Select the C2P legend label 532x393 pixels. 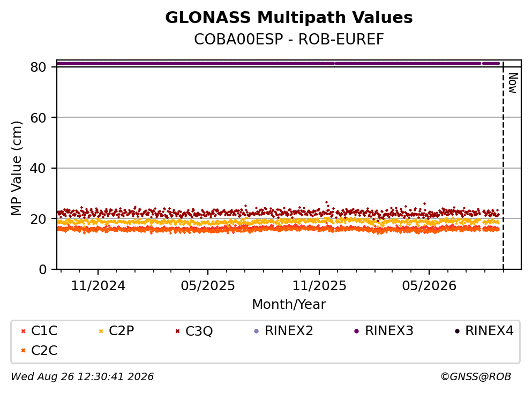pyautogui.click(x=122, y=330)
